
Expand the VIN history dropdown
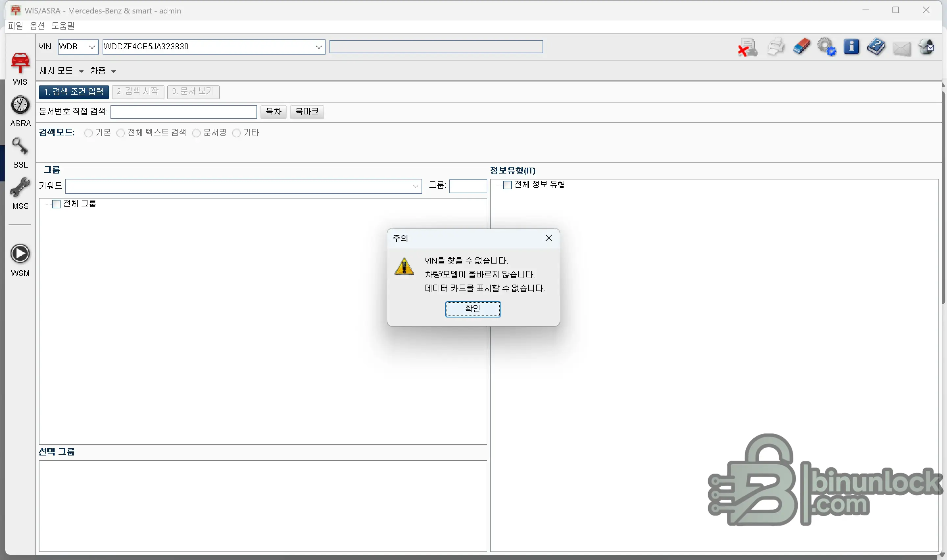tap(319, 46)
